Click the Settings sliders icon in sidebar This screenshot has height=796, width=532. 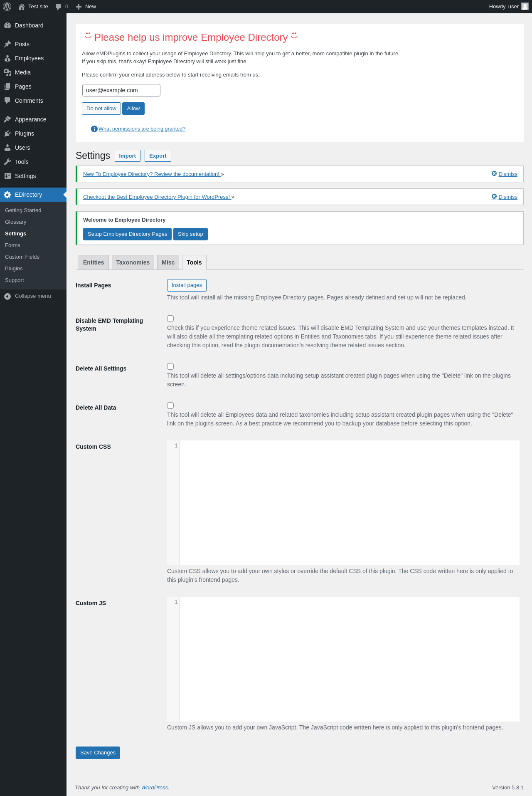7,176
